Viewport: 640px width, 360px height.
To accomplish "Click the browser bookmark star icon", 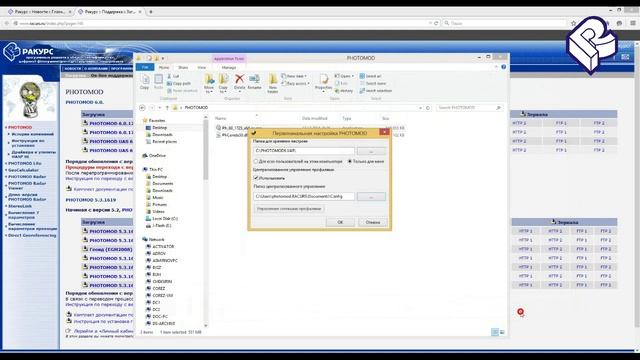I will pyautogui.click(x=573, y=23).
